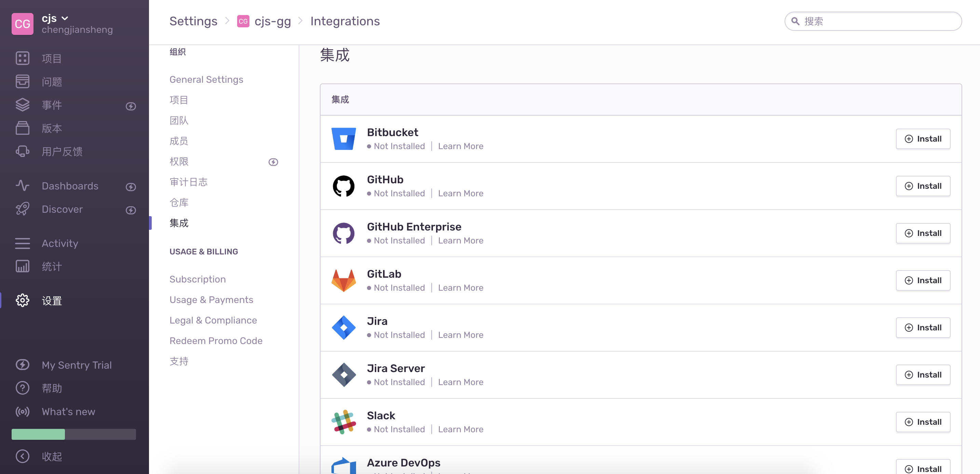Screen dimensions: 980x474
Task: Click the CG organization avatar
Action: [23, 24]
